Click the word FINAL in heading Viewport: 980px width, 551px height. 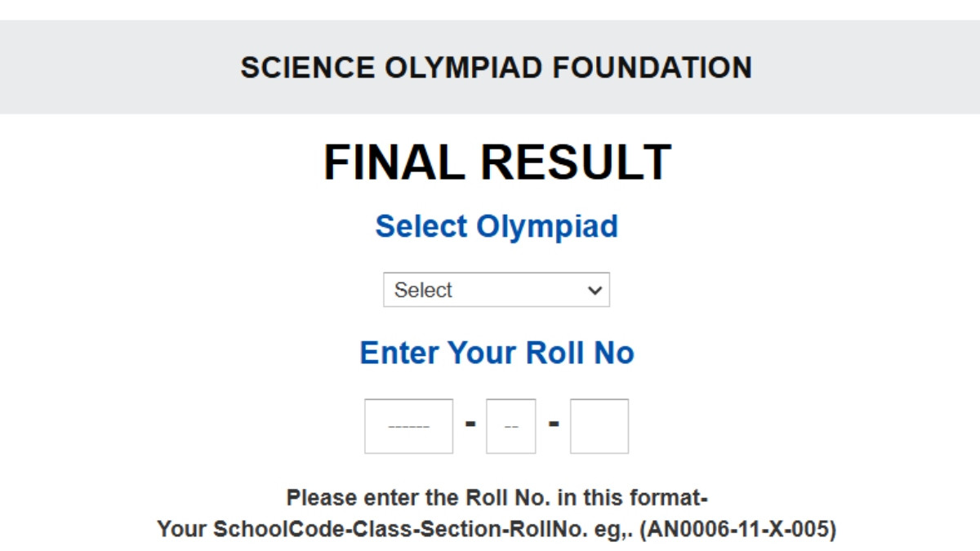pos(391,162)
